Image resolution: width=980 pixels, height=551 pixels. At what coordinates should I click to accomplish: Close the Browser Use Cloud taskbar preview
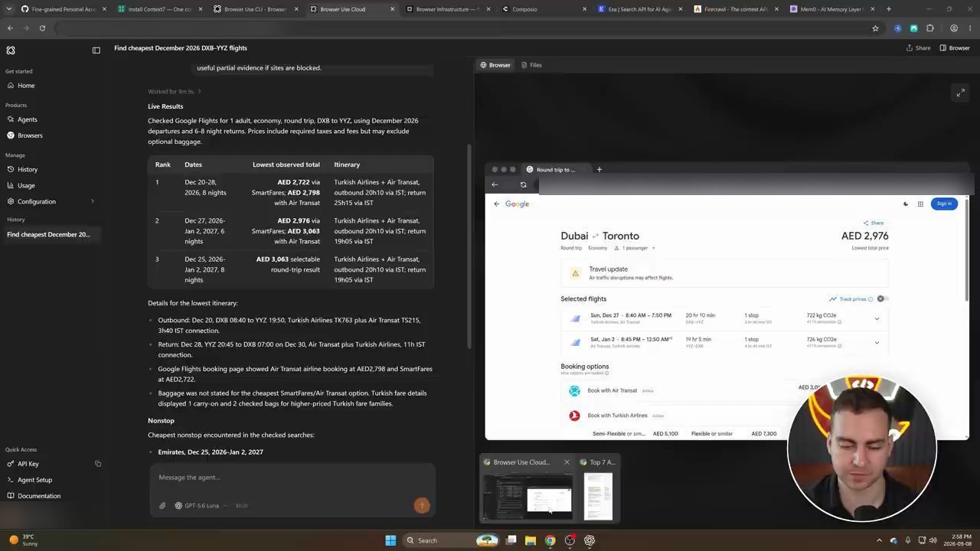[567, 462]
